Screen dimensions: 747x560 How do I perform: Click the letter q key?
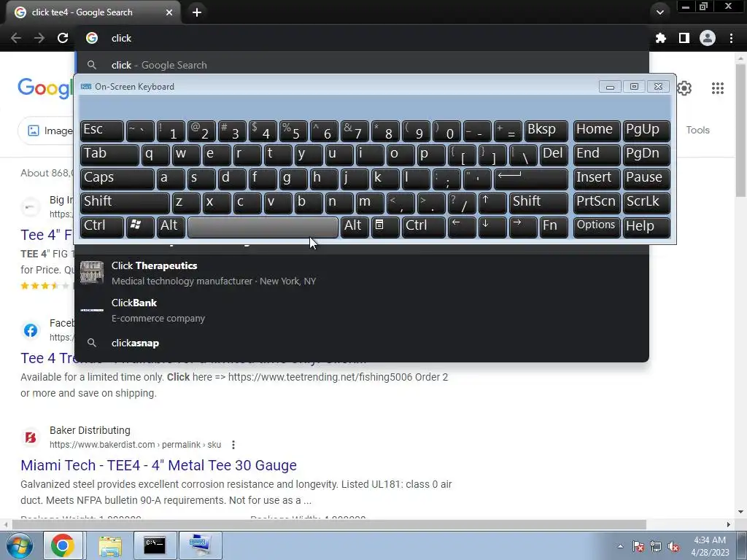point(155,155)
